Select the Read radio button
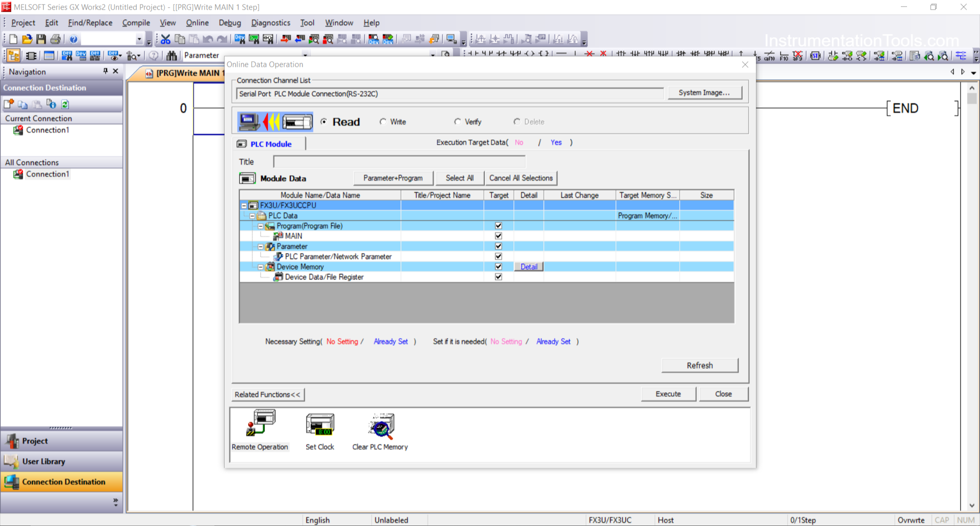 click(324, 122)
